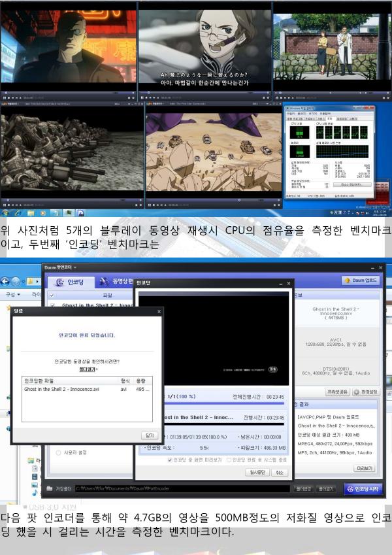Click the 폴더열기 link in the alert dialog
This screenshot has width=392, height=555.
pos(87,369)
